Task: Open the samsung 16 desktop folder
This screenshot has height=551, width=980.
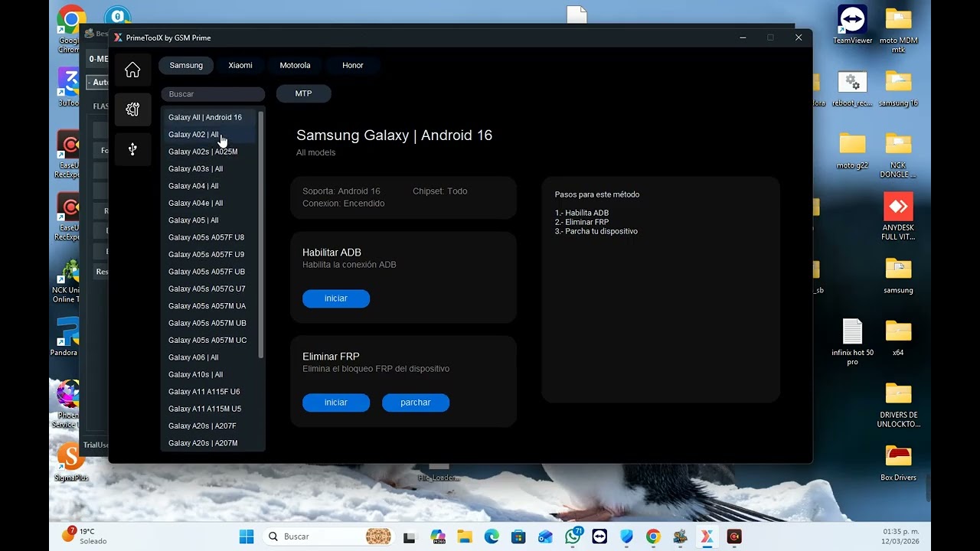Action: pos(898,89)
